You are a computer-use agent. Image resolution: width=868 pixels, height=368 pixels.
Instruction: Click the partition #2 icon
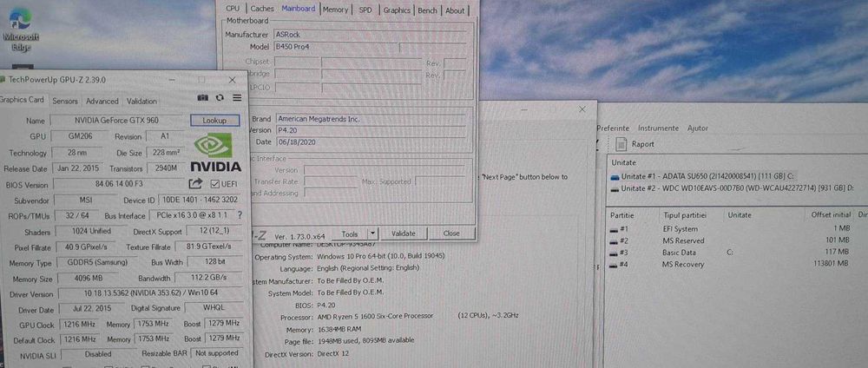tap(614, 241)
